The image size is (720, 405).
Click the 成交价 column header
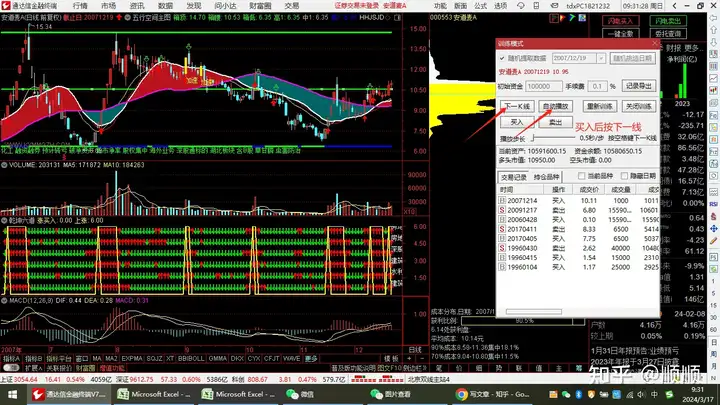click(589, 189)
